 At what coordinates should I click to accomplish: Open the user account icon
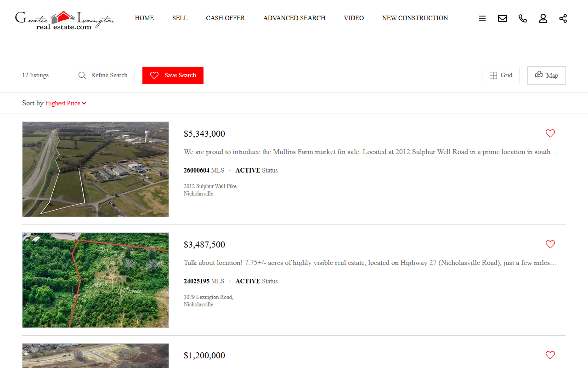(543, 18)
